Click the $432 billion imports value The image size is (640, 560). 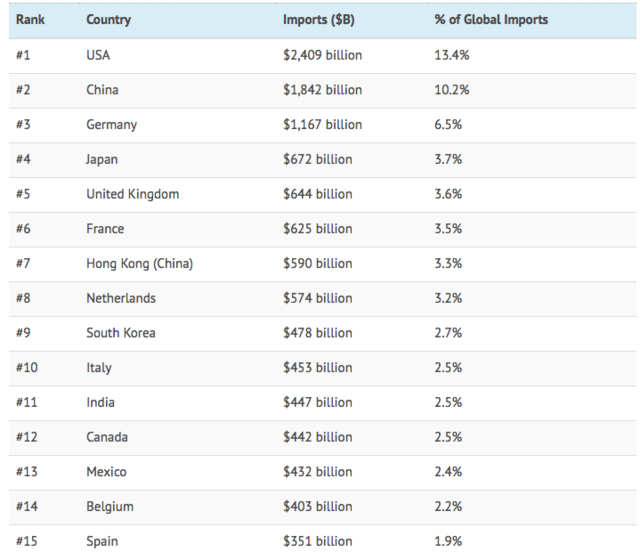tap(318, 471)
